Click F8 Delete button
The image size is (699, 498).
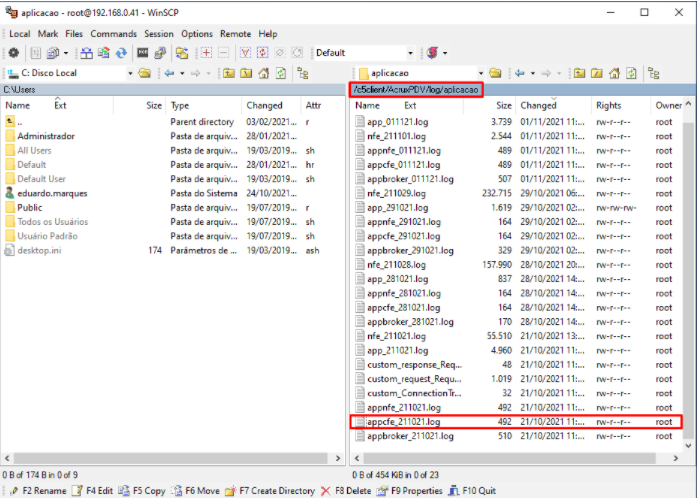click(x=346, y=491)
